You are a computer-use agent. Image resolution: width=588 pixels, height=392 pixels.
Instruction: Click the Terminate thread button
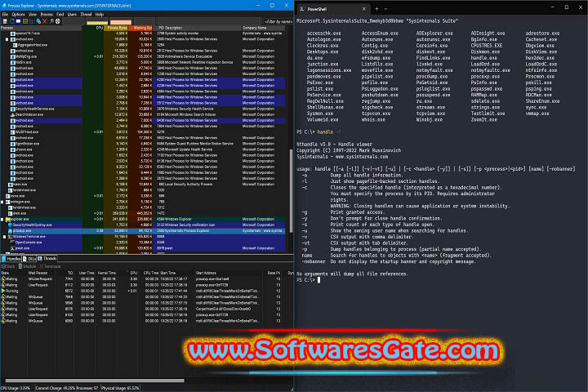[50, 266]
